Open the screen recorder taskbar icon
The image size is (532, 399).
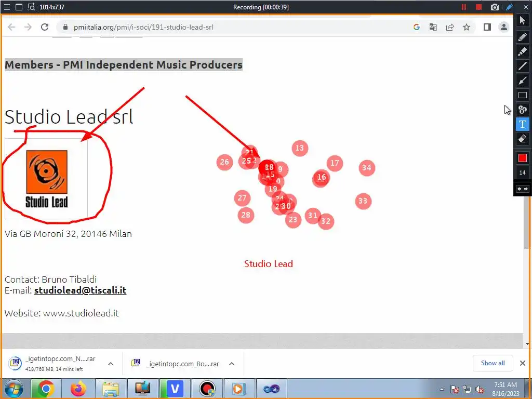207,389
